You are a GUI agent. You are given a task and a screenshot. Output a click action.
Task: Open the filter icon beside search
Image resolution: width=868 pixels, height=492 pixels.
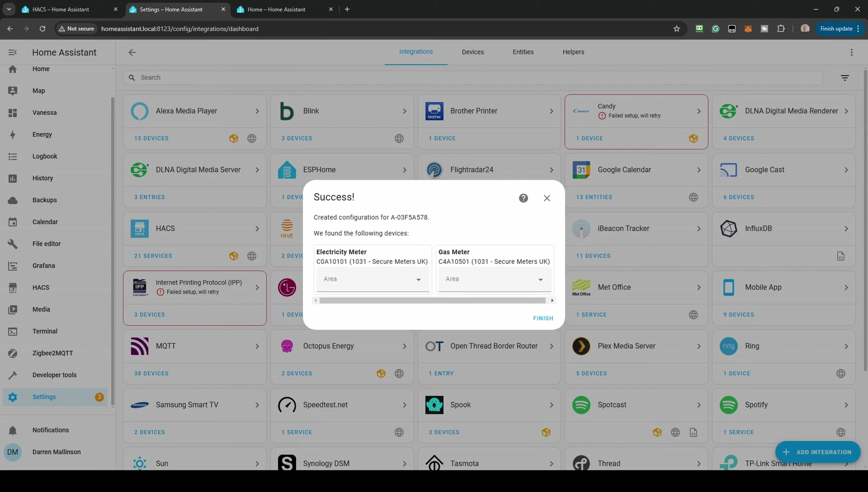845,78
